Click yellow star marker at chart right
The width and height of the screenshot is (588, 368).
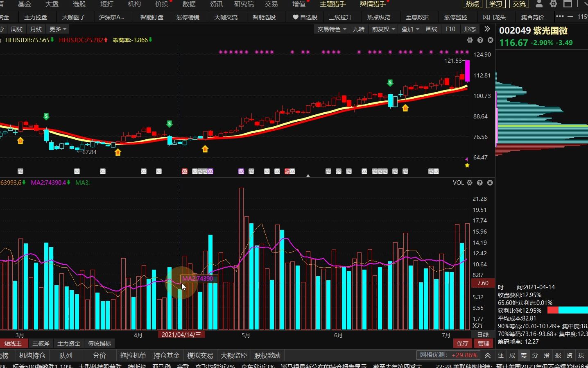click(467, 165)
